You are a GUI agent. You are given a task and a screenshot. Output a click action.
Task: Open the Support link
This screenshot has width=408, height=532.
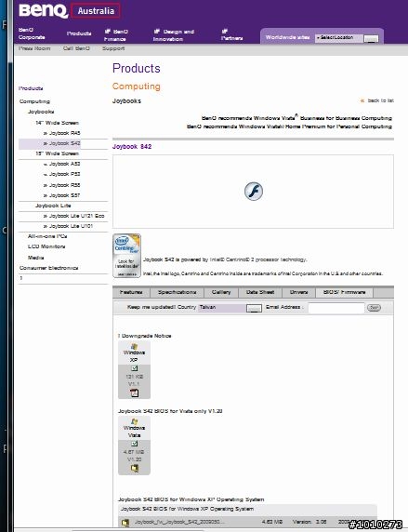point(113,48)
